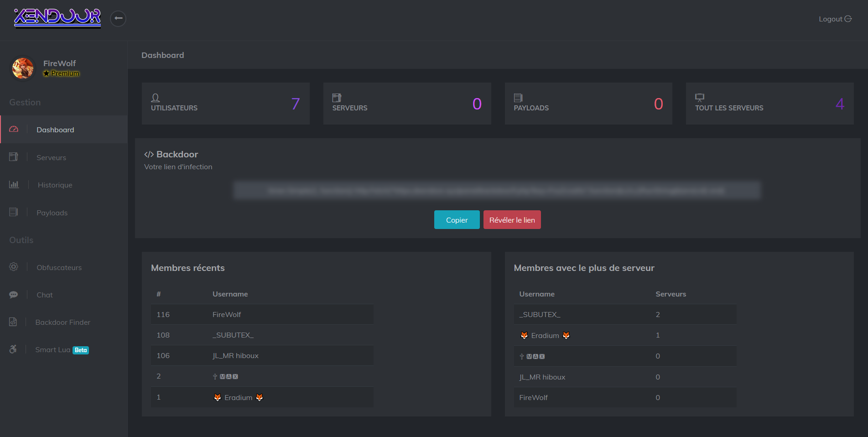Open the Payloads menu item
Viewport: 868px width, 437px height.
(52, 213)
